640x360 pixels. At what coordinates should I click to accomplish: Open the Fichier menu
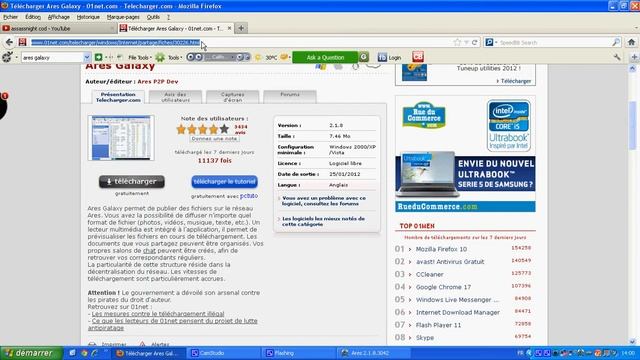click(x=11, y=17)
